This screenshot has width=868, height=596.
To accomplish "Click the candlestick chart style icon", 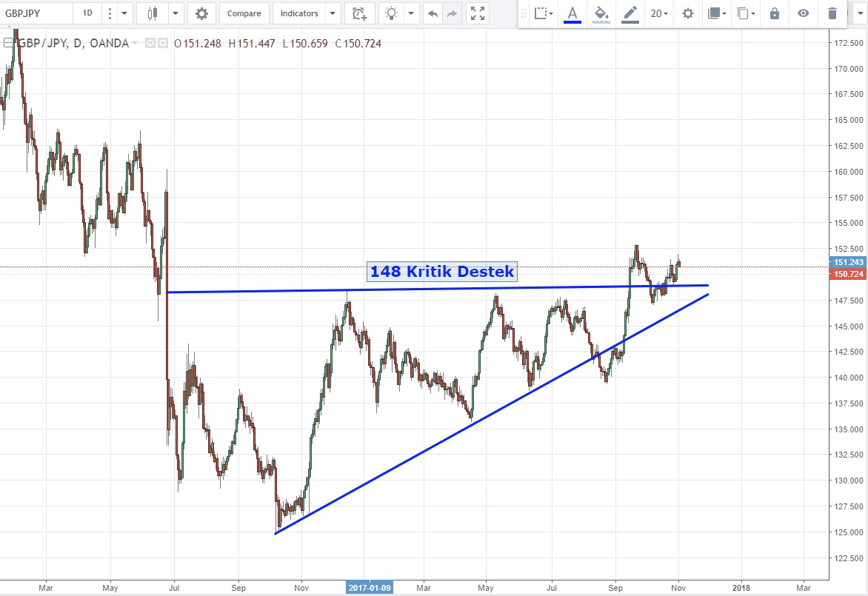I will click(153, 13).
